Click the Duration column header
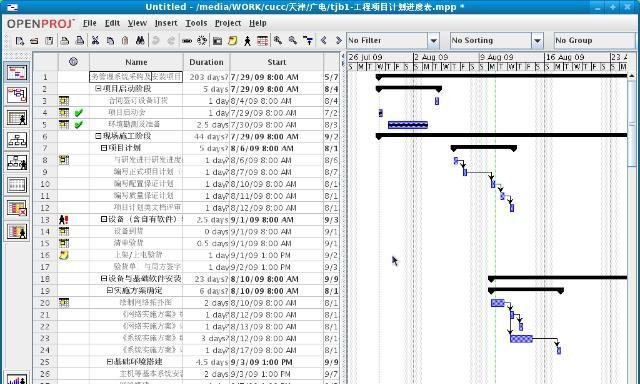This screenshot has height=384, width=640. click(x=207, y=62)
